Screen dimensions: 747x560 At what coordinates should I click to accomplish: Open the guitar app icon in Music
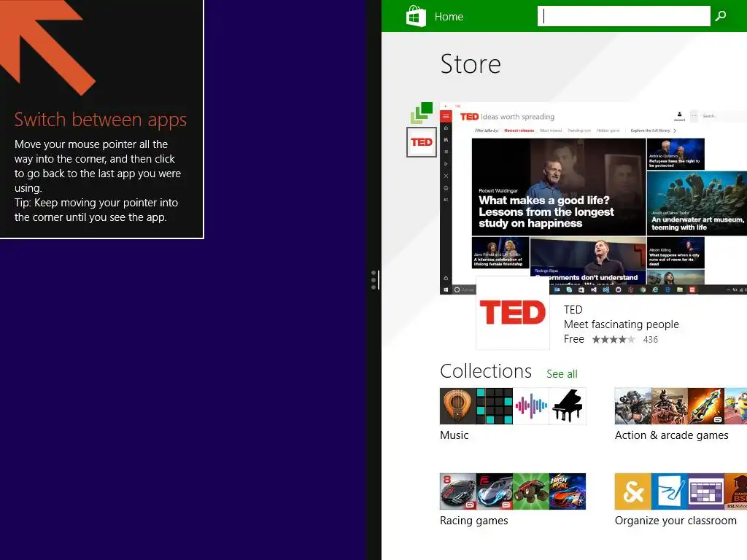tap(458, 406)
